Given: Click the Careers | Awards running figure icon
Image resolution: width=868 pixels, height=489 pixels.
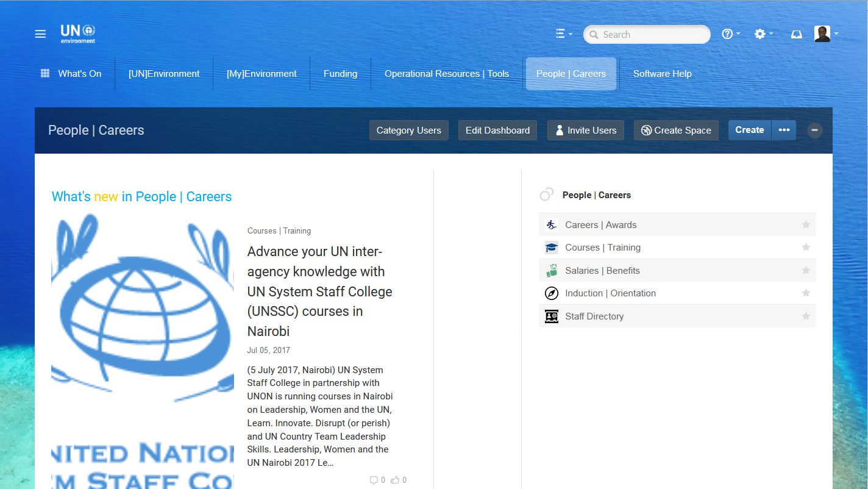Looking at the screenshot, I should tap(552, 225).
